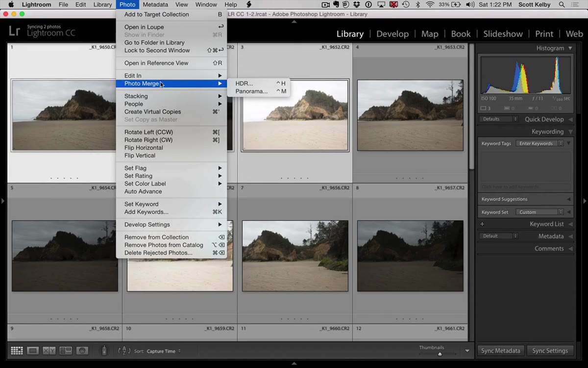Open the Metadata Default preset dropdown

499,236
